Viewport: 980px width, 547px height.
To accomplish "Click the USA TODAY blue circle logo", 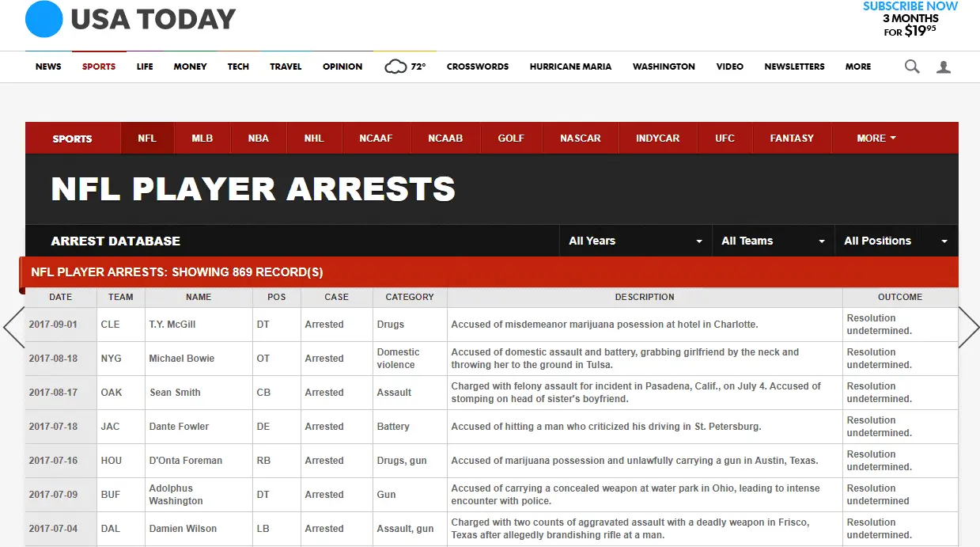I will pos(44,19).
